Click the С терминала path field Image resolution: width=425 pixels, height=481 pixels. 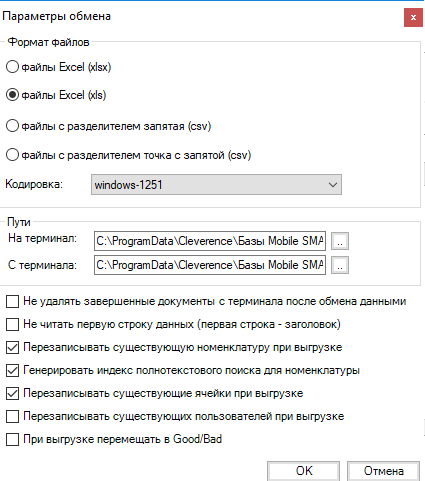coord(210,265)
